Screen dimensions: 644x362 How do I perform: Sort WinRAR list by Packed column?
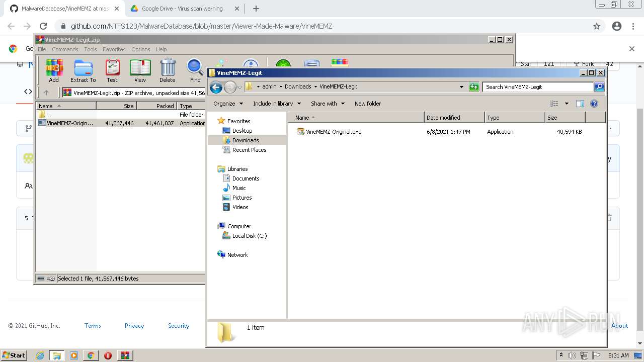pos(156,106)
